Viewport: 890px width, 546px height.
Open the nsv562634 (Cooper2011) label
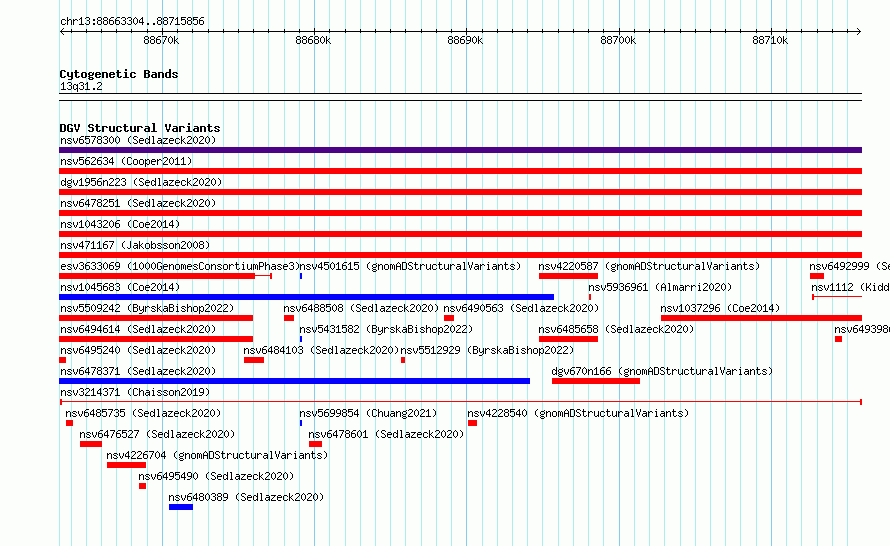[126, 161]
